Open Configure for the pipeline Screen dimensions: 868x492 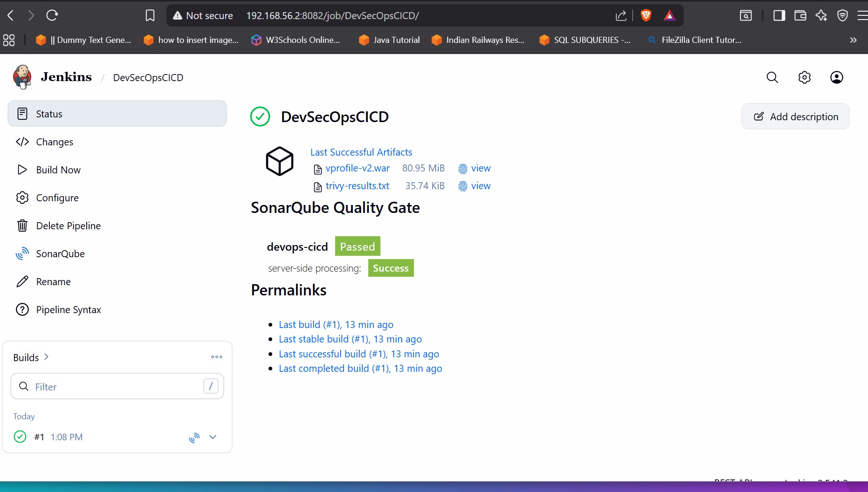click(x=117, y=198)
